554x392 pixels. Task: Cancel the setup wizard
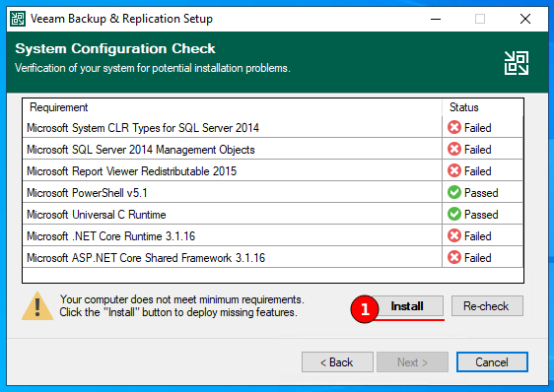(492, 362)
